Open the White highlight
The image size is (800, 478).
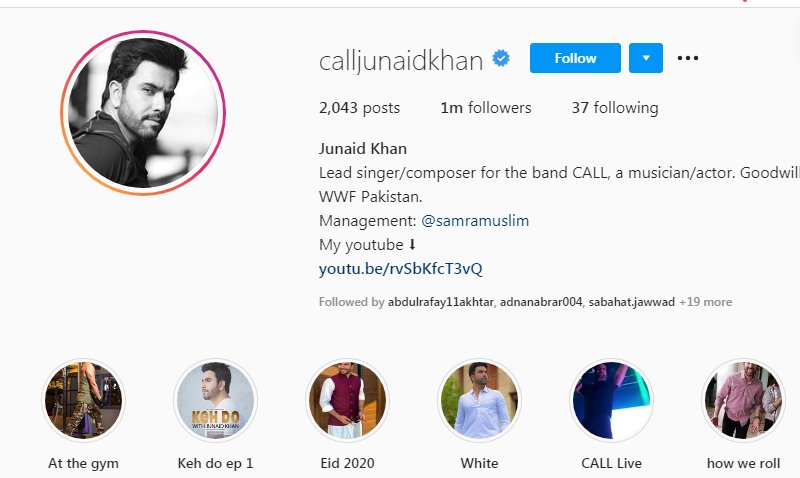[x=480, y=400]
